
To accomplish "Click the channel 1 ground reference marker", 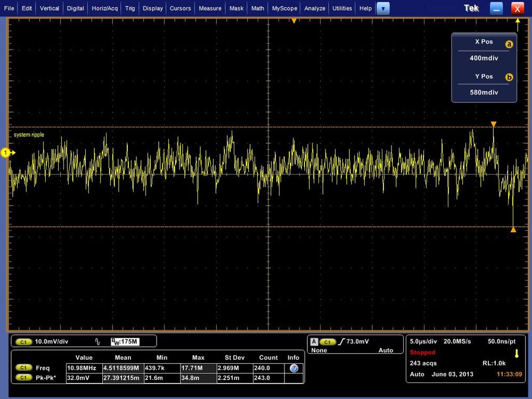I will pyautogui.click(x=7, y=153).
